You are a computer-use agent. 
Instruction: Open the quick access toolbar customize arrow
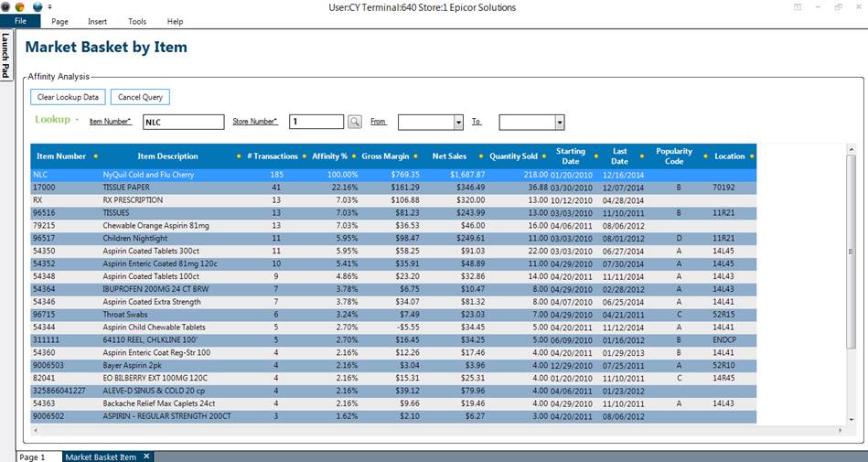click(x=49, y=7)
